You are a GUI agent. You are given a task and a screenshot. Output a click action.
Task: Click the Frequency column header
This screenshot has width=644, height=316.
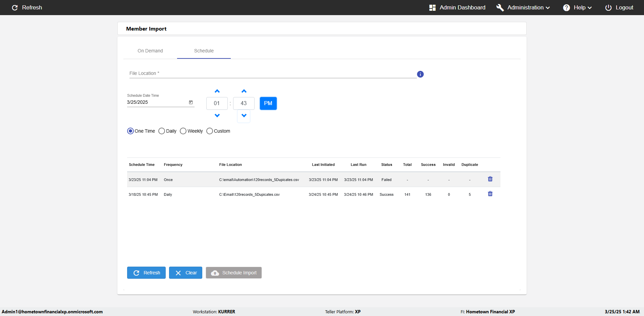(173, 165)
